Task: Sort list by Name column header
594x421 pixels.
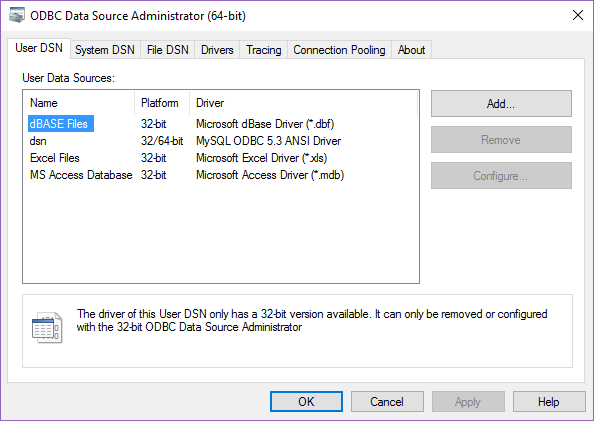Action: [79, 103]
